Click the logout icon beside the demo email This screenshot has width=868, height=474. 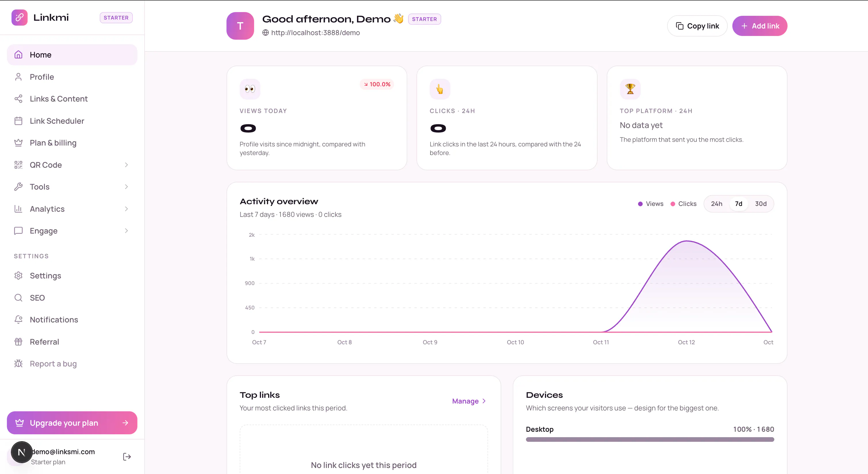point(127,456)
